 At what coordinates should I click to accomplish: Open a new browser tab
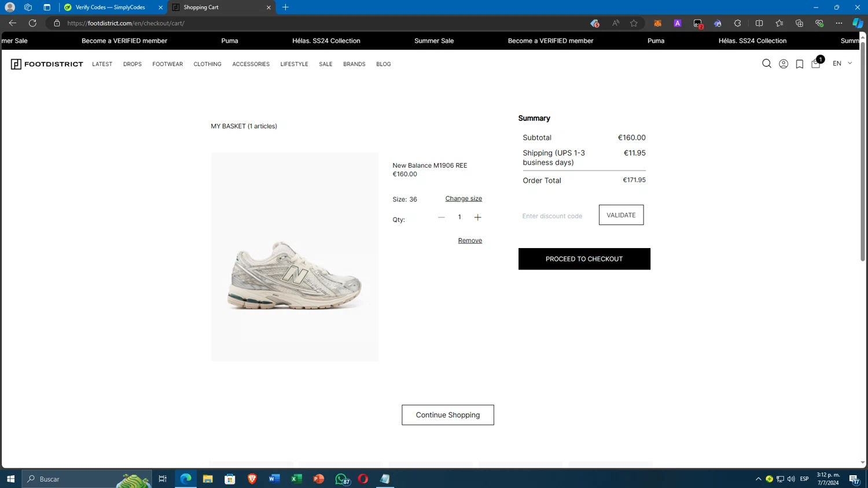point(285,8)
